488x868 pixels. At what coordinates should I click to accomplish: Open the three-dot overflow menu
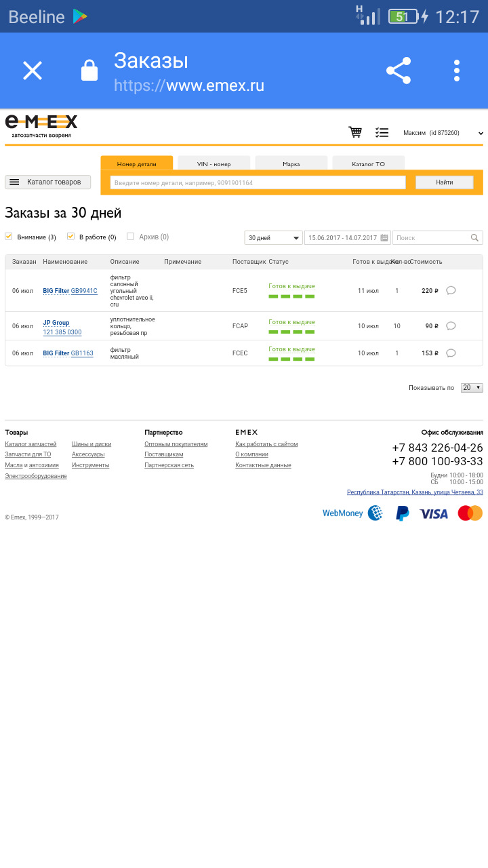pyautogui.click(x=457, y=71)
